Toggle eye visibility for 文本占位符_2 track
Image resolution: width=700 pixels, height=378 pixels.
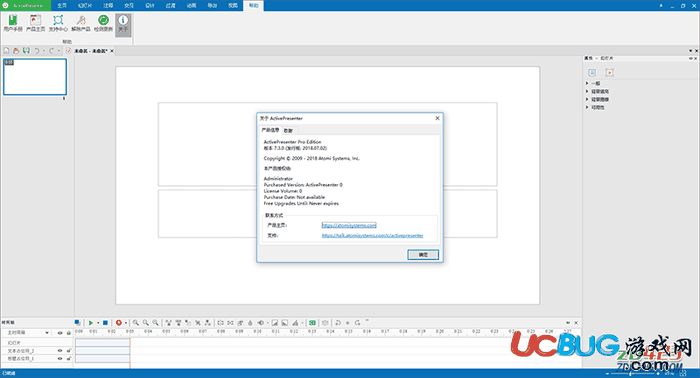pyautogui.click(x=60, y=351)
